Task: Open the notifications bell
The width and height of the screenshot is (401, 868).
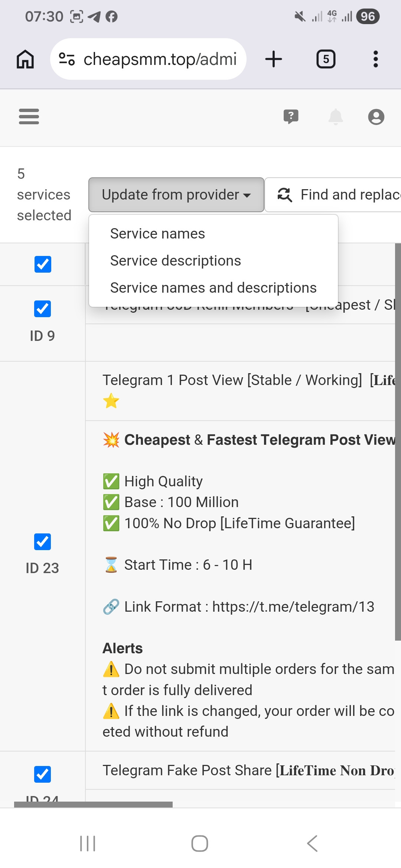Action: click(336, 117)
